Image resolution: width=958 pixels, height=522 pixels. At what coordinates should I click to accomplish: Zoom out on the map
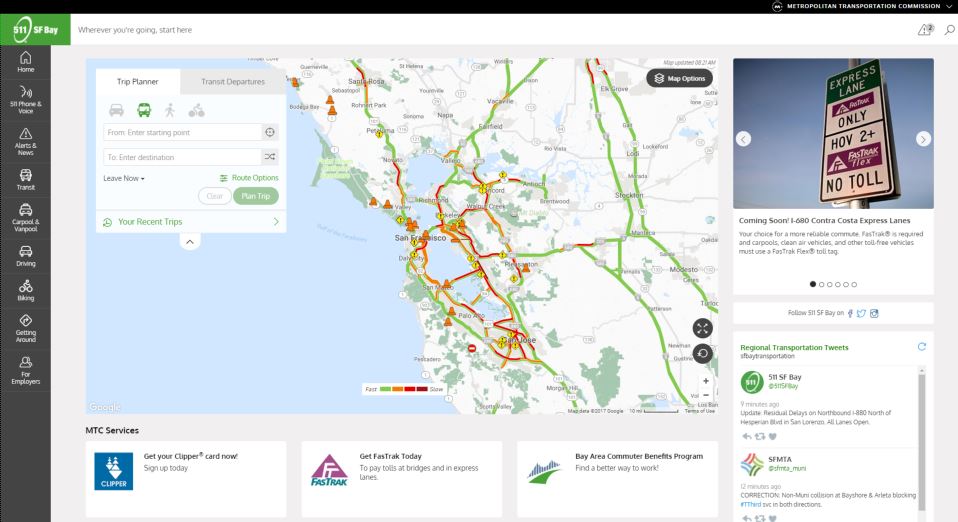pos(706,395)
